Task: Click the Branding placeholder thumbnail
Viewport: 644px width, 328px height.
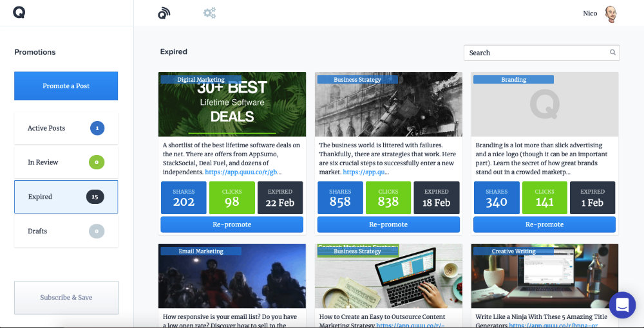Action: coord(545,104)
